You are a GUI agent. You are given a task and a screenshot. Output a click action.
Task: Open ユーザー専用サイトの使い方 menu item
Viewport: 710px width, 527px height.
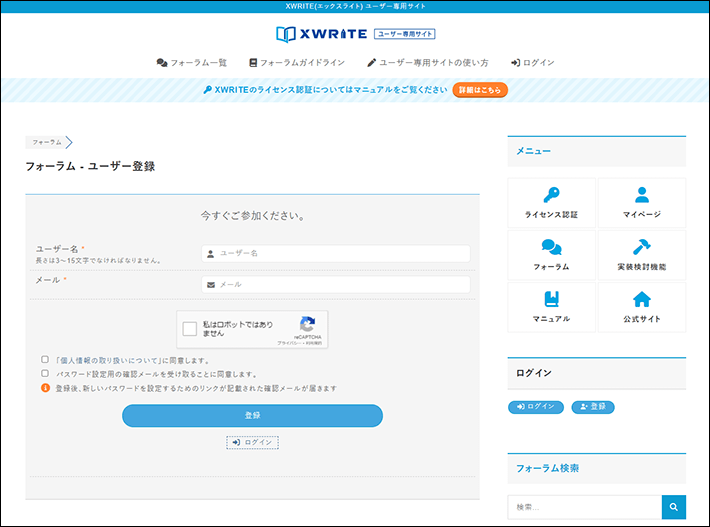click(x=427, y=62)
